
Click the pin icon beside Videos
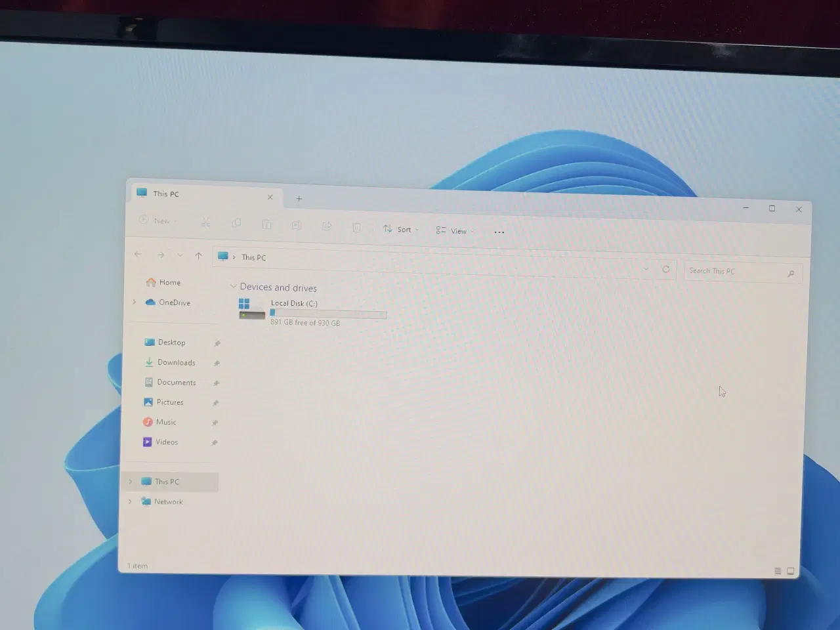pos(214,443)
